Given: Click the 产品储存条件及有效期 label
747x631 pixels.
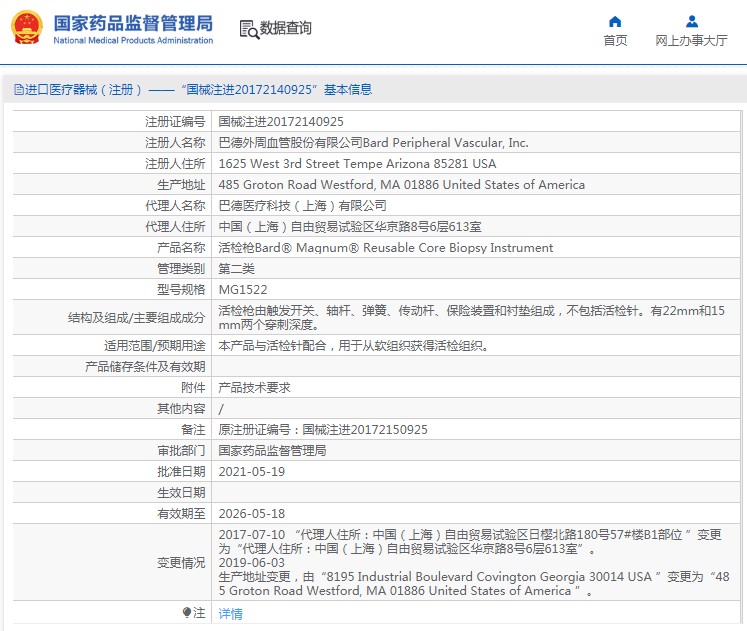Looking at the screenshot, I should [145, 367].
